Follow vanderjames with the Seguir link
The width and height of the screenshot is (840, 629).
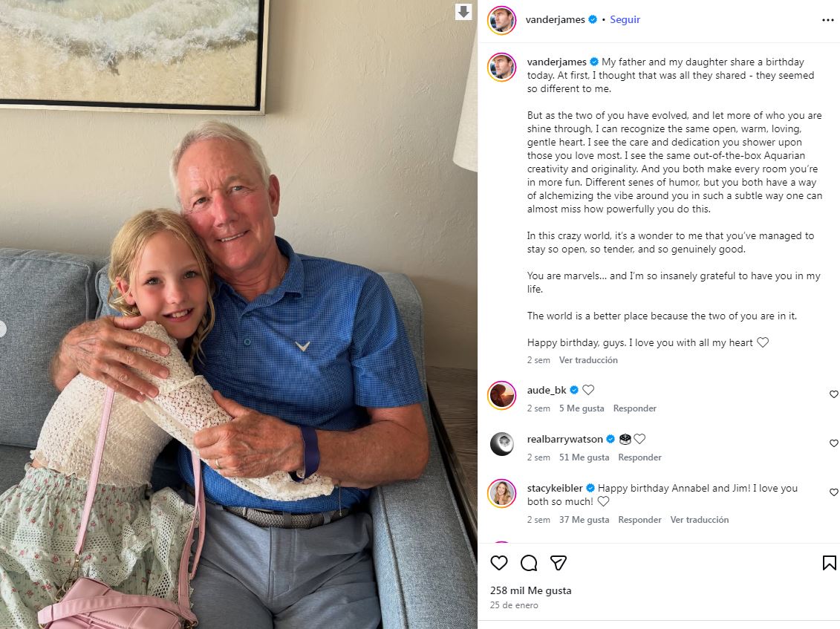[x=625, y=19]
